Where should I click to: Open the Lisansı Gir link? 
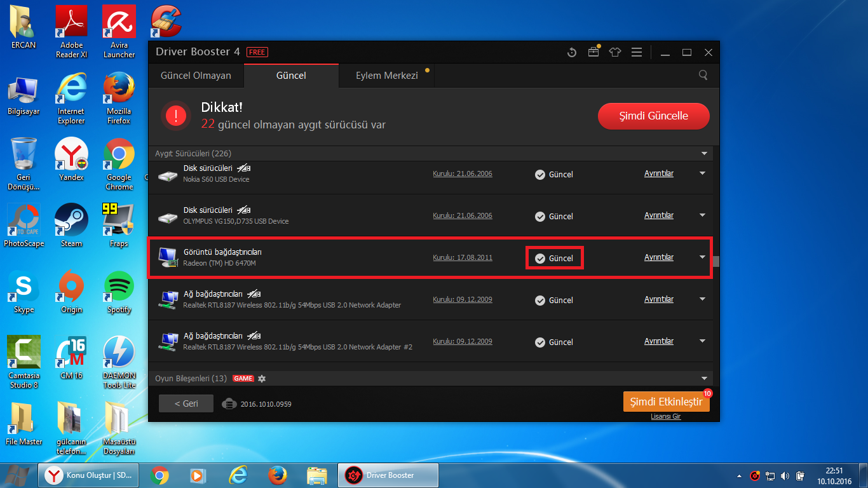click(x=666, y=417)
